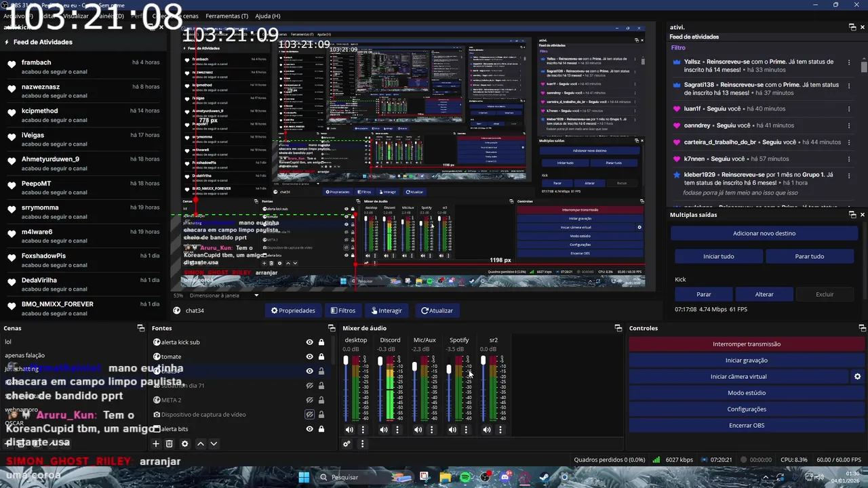Unlock the alerta kick sub source
Image resolution: width=868 pixels, height=488 pixels.
321,342
